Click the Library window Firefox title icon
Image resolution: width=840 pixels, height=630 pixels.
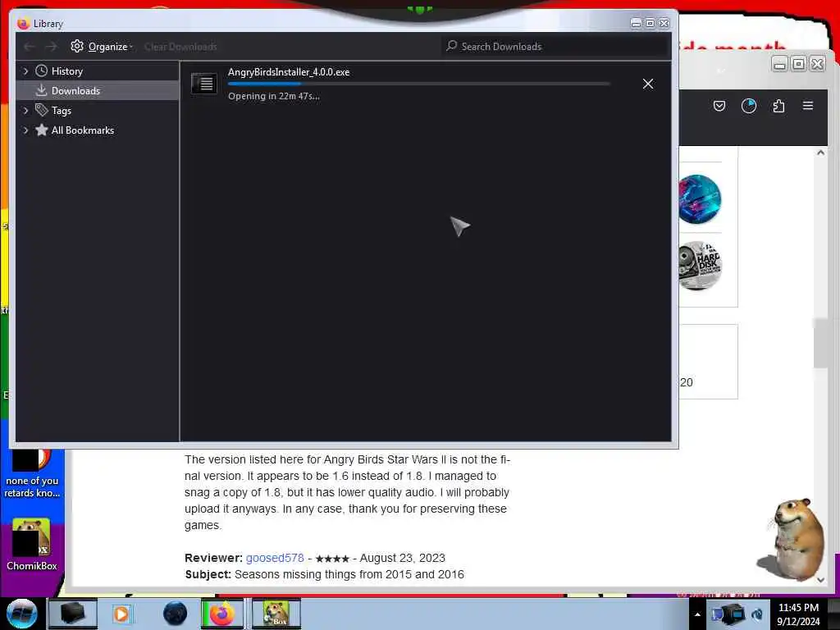[x=23, y=23]
